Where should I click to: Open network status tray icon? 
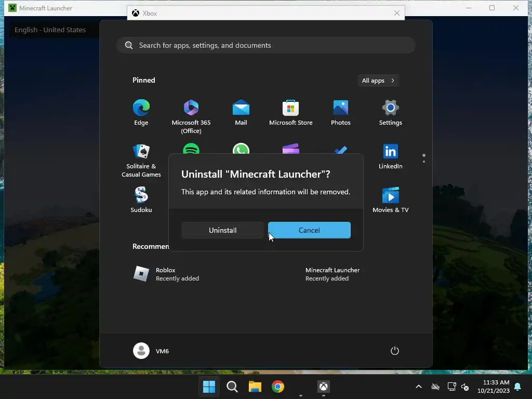coord(451,387)
